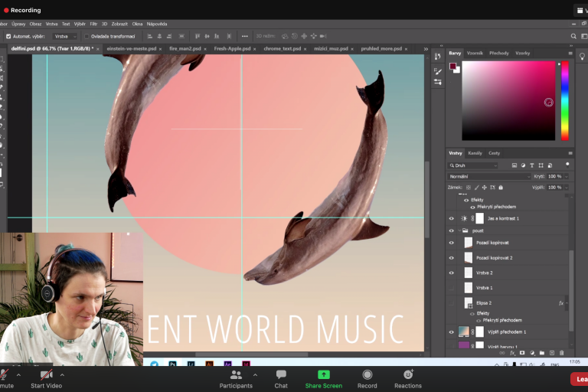Uncheck the Automat. výběr checkbox
588x392 pixels.
point(8,36)
